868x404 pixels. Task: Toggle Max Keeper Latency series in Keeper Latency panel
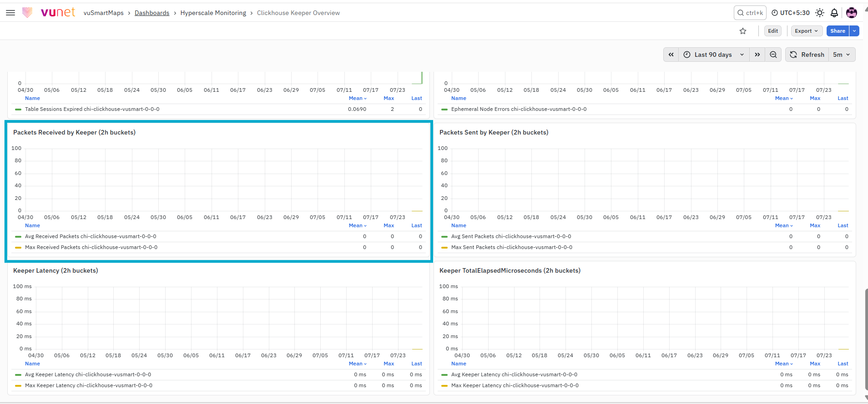pos(89,385)
